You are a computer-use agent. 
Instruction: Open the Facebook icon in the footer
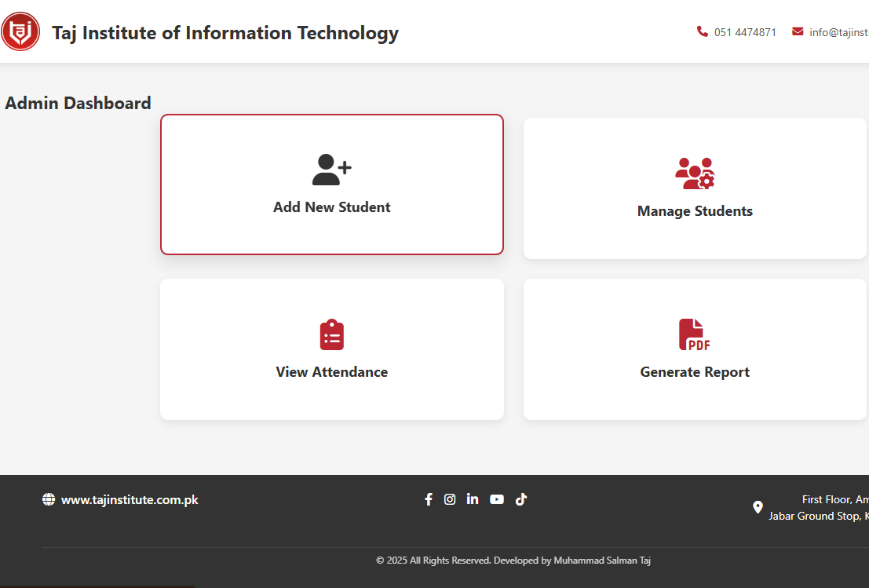(429, 499)
